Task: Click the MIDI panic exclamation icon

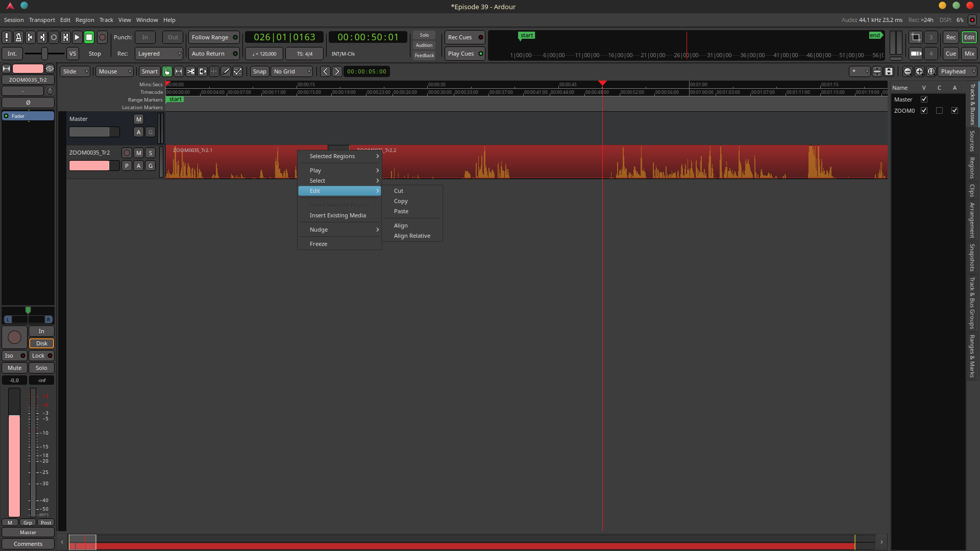Action: pos(7,37)
